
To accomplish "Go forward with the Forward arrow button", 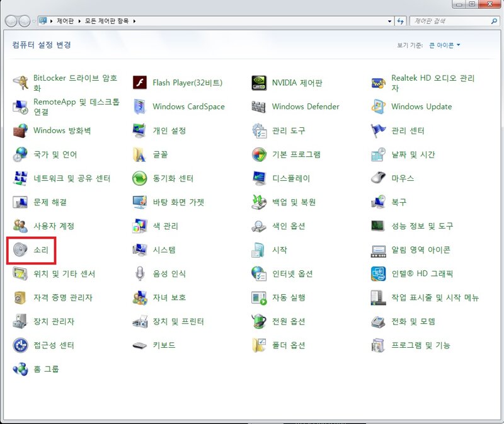I will tap(25, 21).
